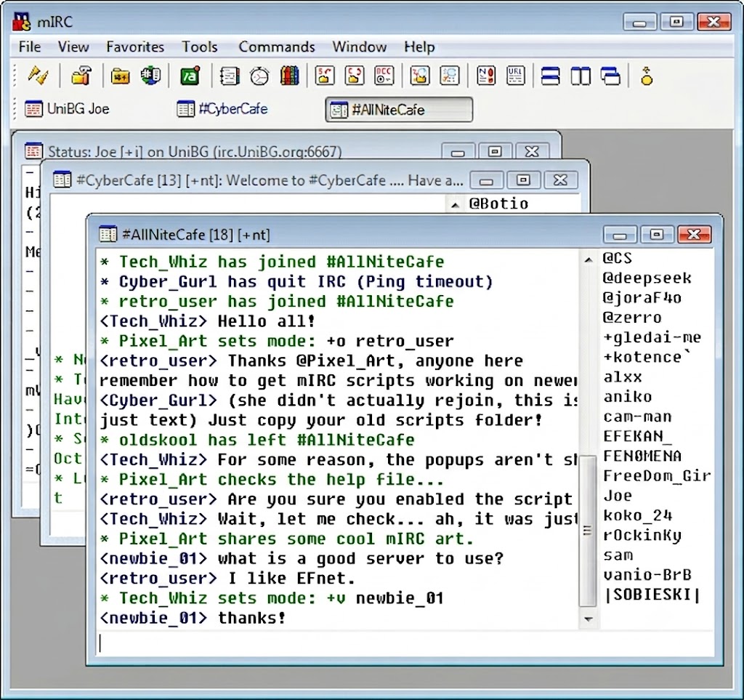Viewport: 744px width, 700px height.
Task: Tile windows horizontally via toolbar icon
Action: coord(551,76)
